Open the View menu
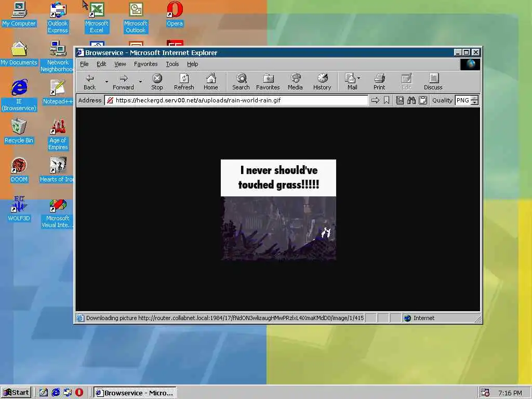 [x=120, y=64]
